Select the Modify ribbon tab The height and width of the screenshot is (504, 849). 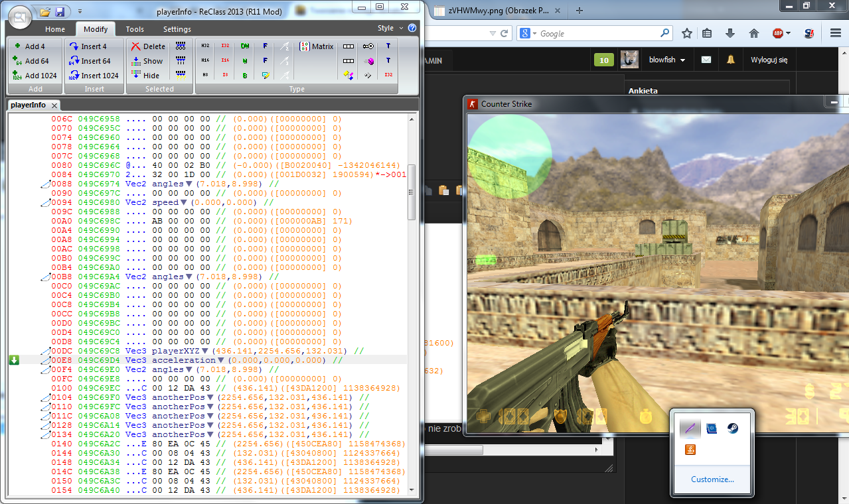(x=96, y=29)
